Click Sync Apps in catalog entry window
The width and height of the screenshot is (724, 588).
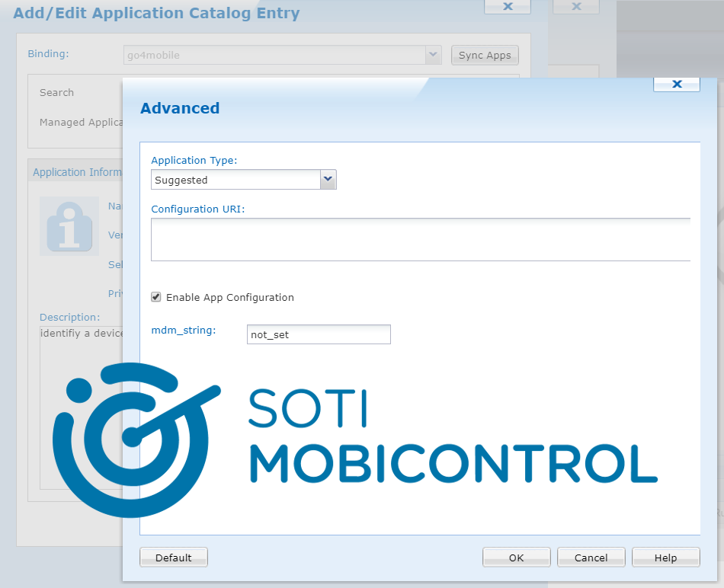[x=485, y=56]
